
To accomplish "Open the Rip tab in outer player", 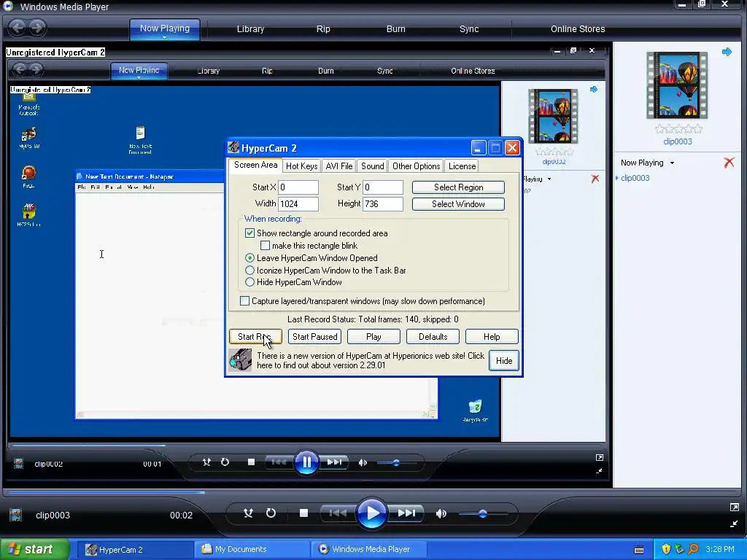I will click(323, 29).
